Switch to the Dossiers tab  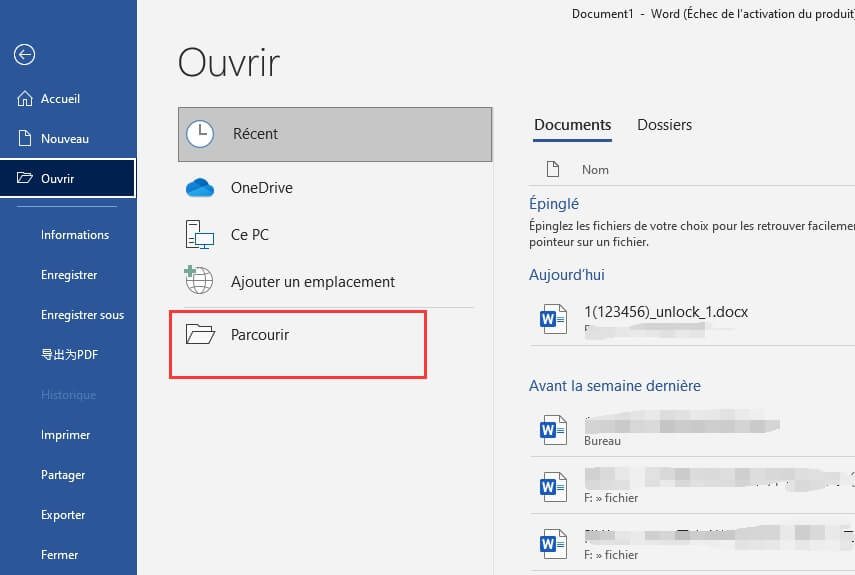tap(664, 125)
